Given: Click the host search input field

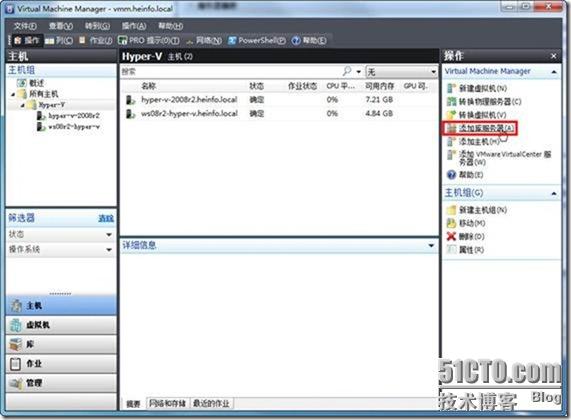Looking at the screenshot, I should [x=231, y=71].
